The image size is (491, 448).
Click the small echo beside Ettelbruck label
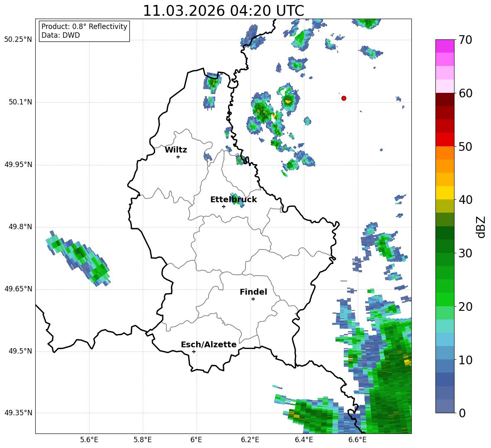(237, 200)
